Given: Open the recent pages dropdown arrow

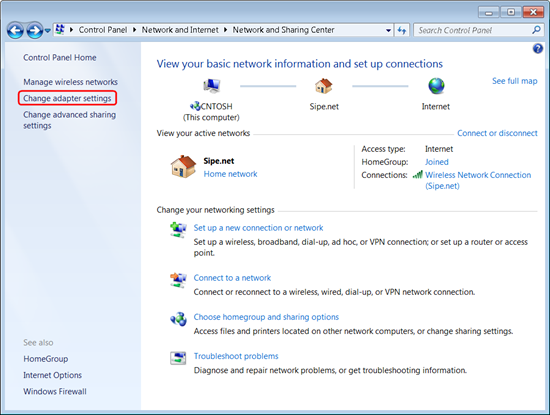Looking at the screenshot, I should point(48,31).
